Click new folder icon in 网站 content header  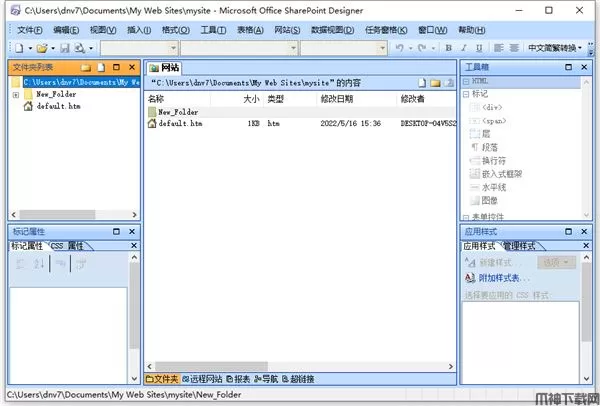435,83
